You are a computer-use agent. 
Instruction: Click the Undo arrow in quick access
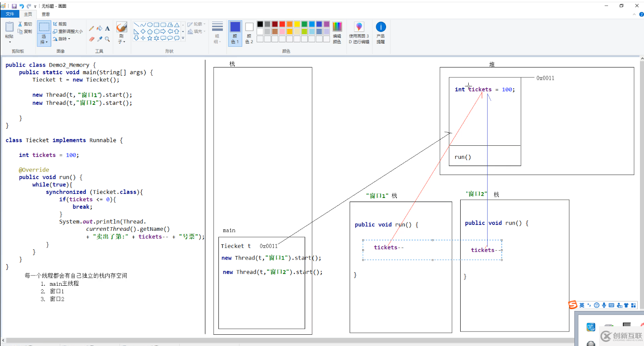pyautogui.click(x=22, y=6)
